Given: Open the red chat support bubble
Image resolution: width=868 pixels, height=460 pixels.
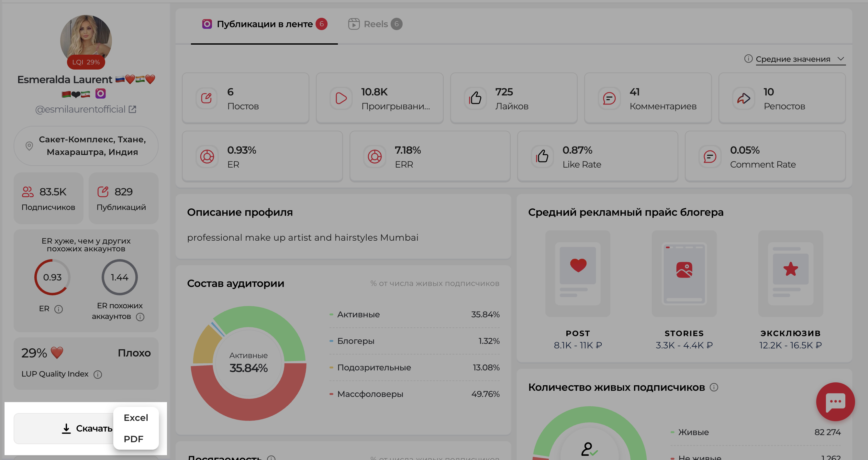Looking at the screenshot, I should point(835,401).
